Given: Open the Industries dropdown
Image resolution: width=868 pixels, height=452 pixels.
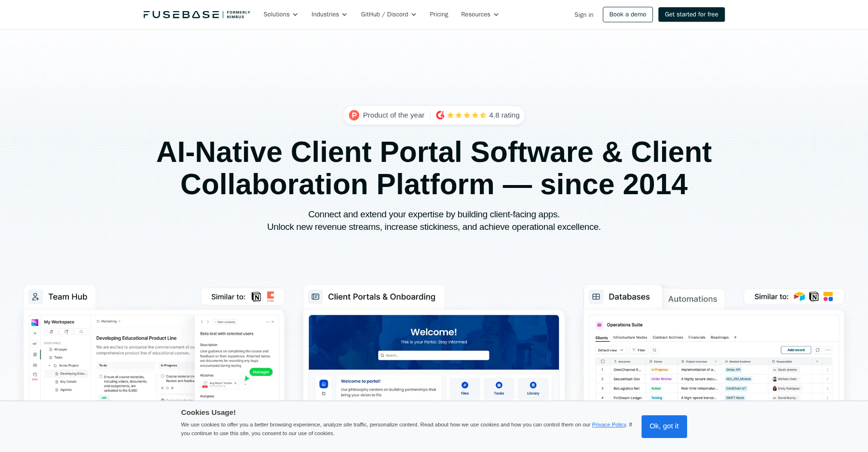Looking at the screenshot, I should point(329,14).
